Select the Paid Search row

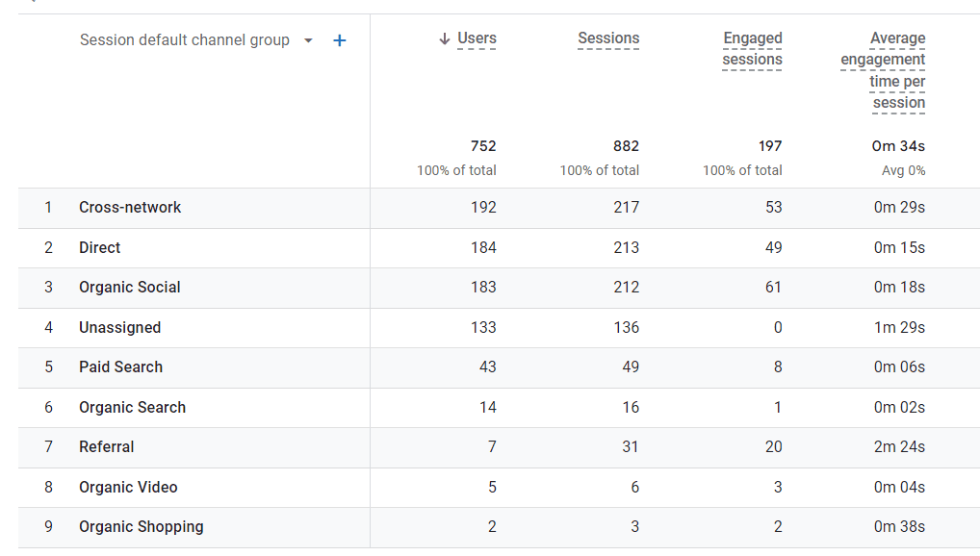[x=121, y=367]
